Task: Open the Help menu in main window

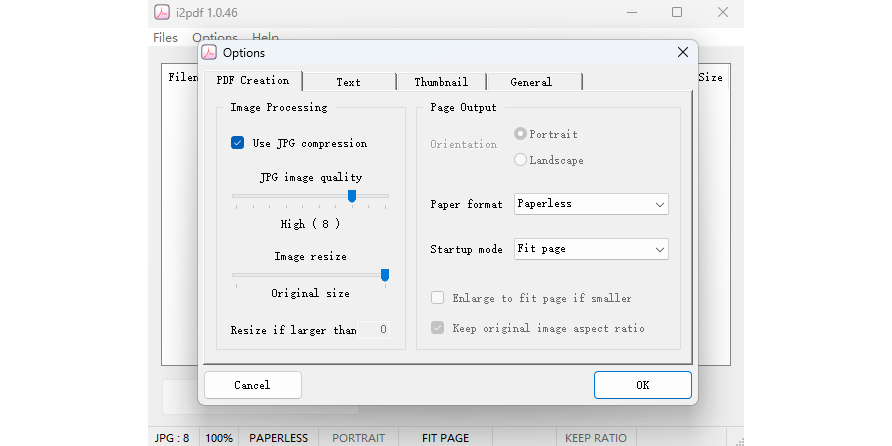Action: 265,38
